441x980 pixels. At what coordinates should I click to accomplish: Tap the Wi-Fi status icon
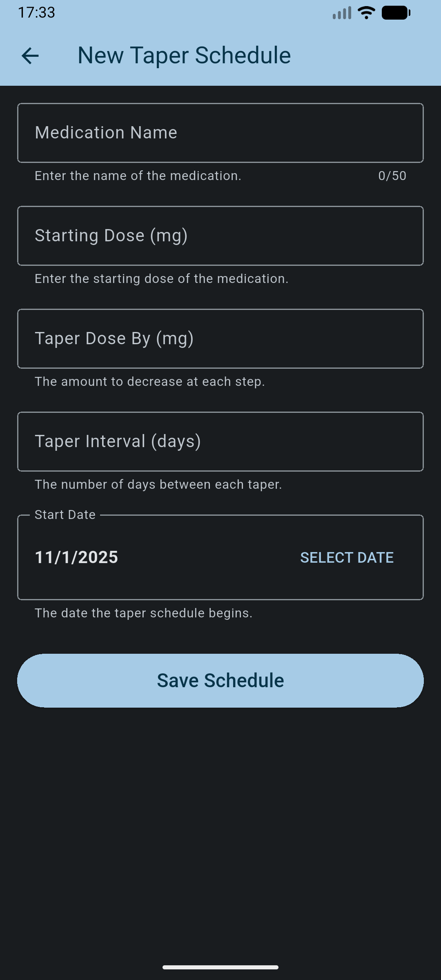click(x=366, y=13)
